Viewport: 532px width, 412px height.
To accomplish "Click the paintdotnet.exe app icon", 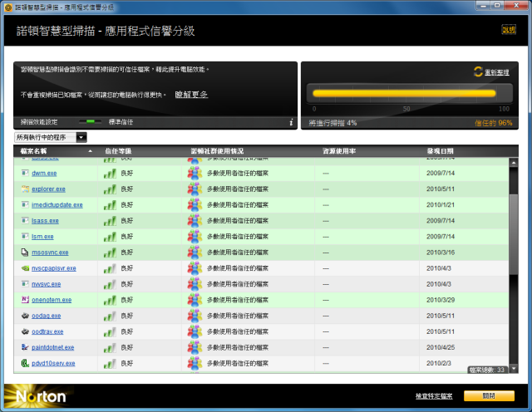I will pos(25,347).
